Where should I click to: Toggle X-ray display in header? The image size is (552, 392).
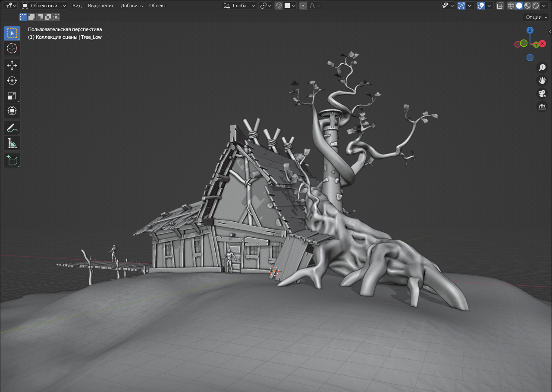point(500,6)
